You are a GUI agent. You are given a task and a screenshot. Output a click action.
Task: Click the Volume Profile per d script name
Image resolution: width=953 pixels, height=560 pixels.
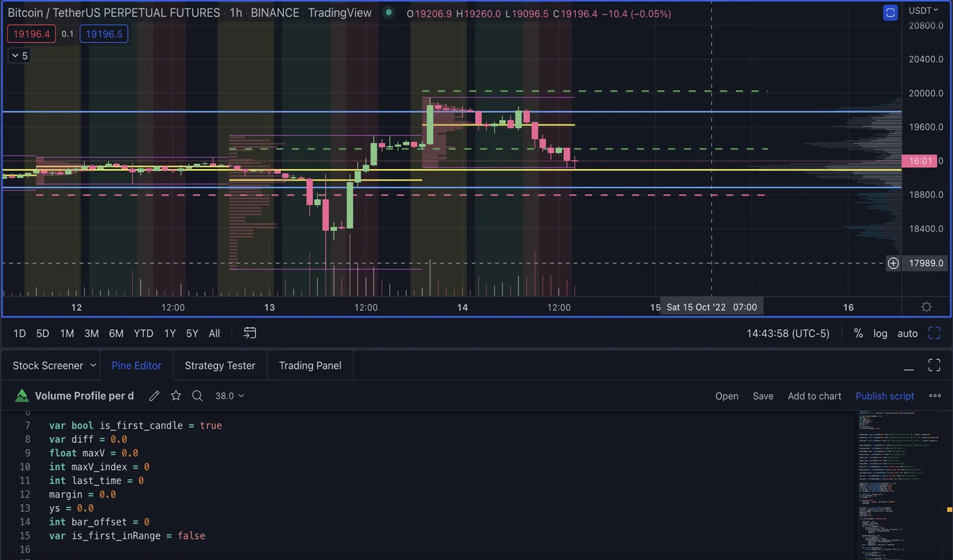[x=84, y=396]
